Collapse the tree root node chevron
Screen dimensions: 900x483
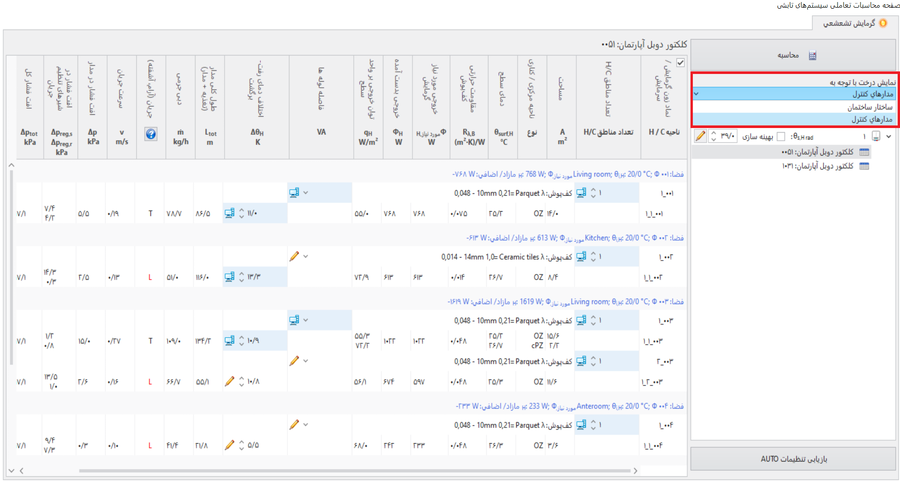click(x=890, y=137)
